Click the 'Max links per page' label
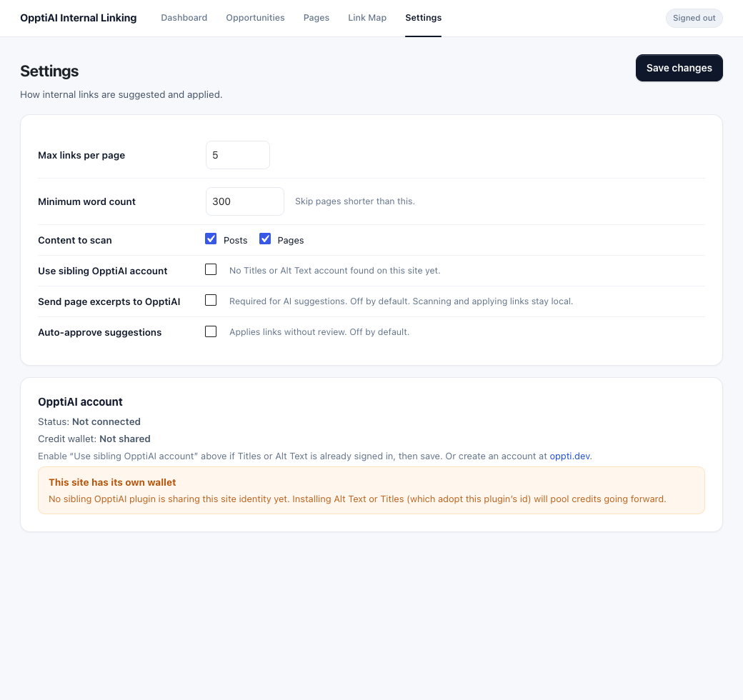743x700 pixels. pos(81,155)
